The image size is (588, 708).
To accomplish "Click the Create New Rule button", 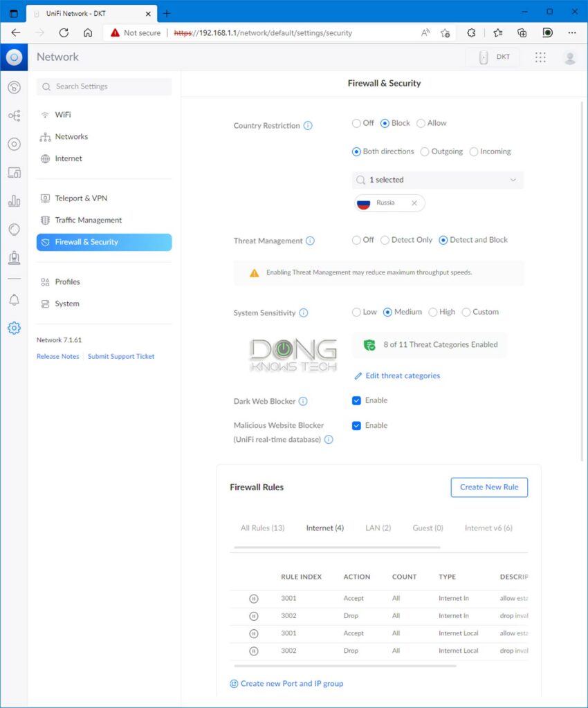I will 489,487.
